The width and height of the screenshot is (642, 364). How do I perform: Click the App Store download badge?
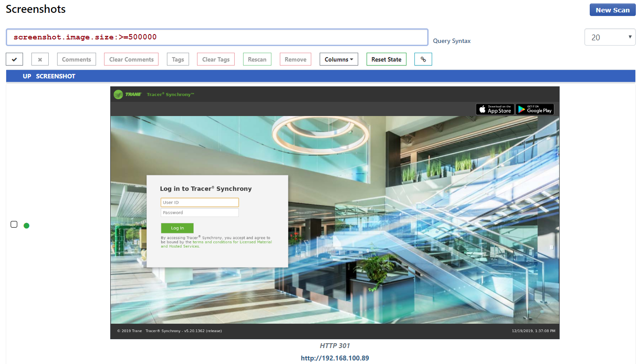[x=495, y=109]
